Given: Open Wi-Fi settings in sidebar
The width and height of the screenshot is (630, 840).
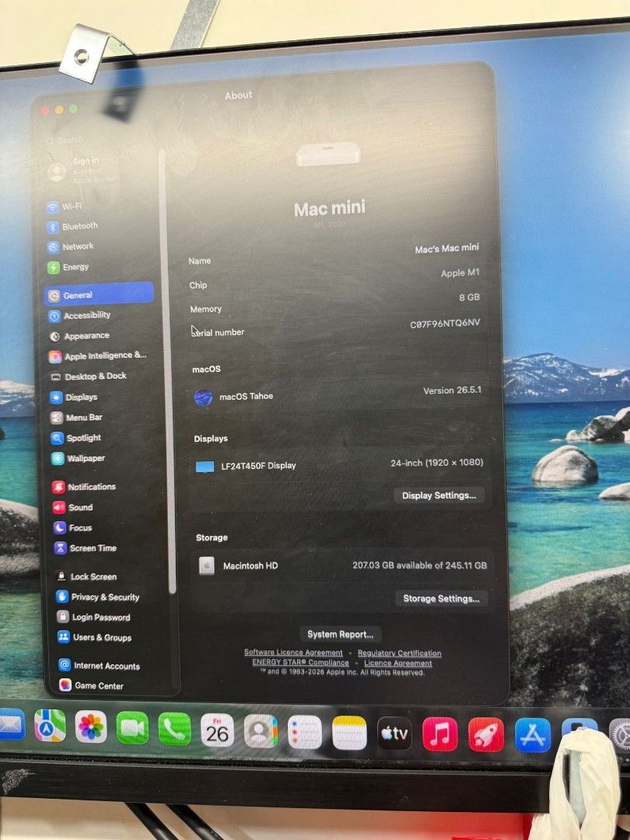Looking at the screenshot, I should 65,207.
